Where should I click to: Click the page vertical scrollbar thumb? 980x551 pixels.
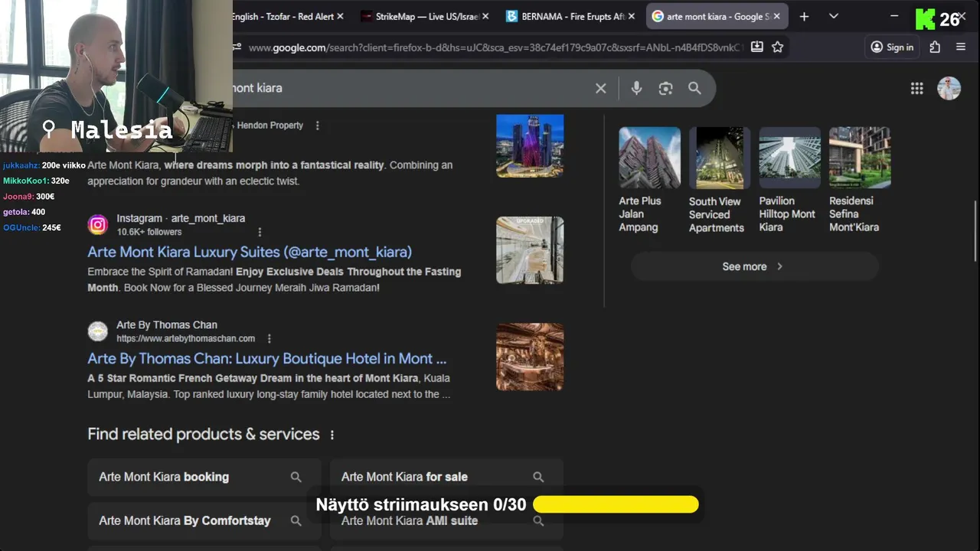tap(975, 231)
